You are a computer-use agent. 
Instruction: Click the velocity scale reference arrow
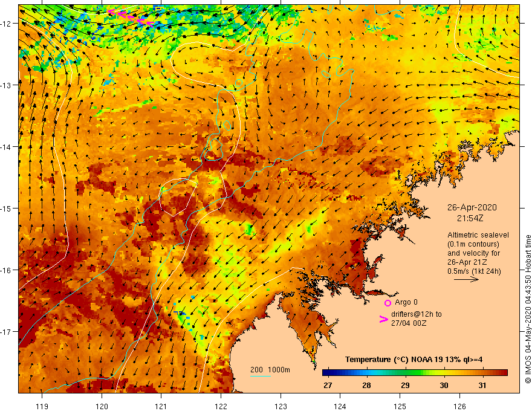[x=466, y=279]
